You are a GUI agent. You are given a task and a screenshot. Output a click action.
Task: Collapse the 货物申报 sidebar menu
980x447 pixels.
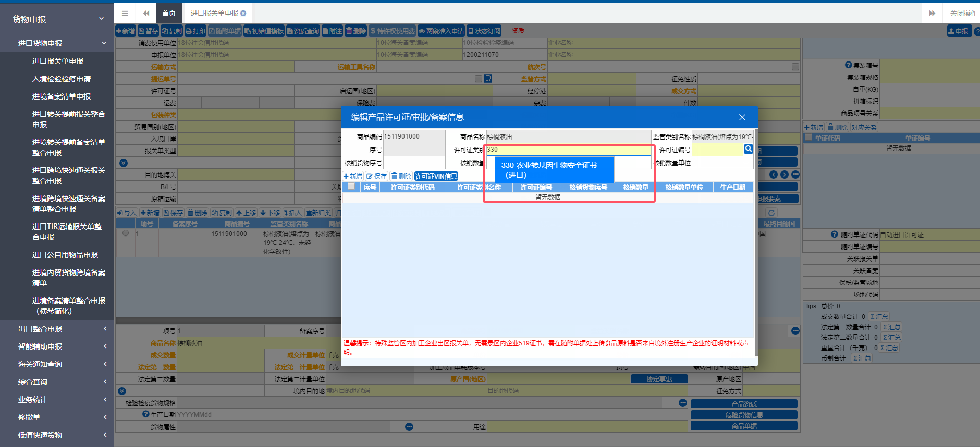tap(57, 19)
